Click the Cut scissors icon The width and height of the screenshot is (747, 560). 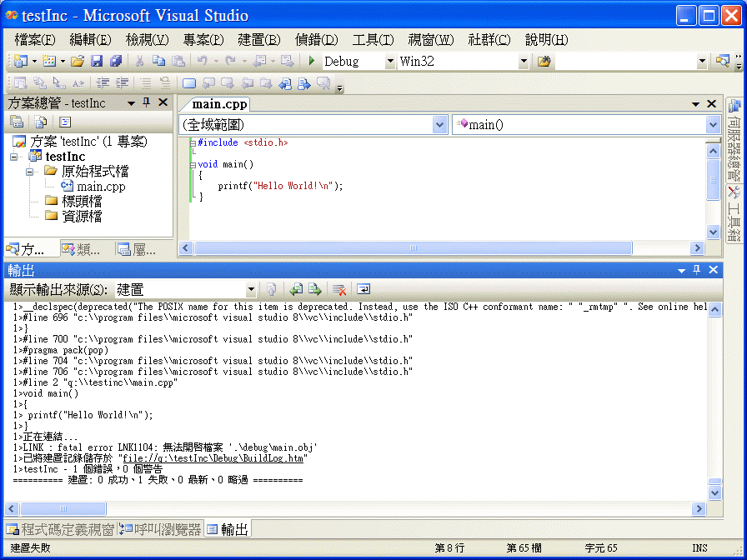[139, 61]
